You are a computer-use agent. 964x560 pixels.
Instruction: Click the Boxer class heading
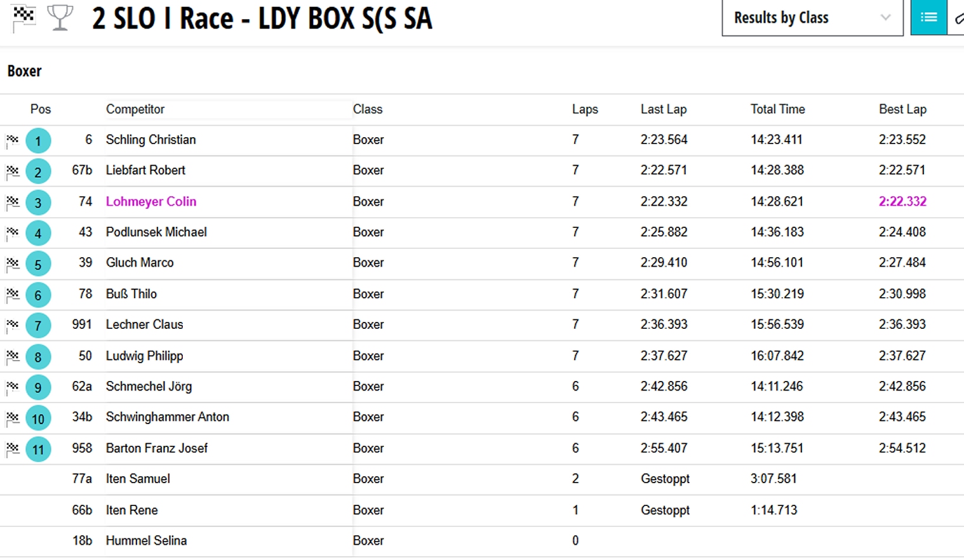point(25,71)
